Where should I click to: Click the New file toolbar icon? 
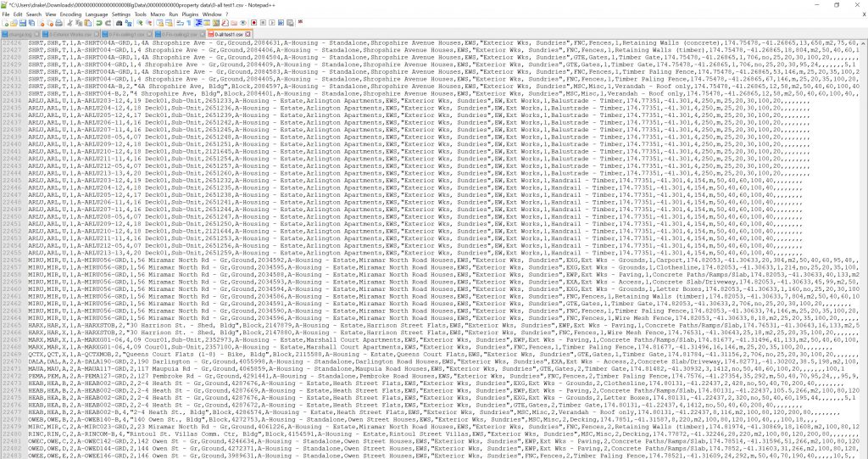[x=5, y=23]
